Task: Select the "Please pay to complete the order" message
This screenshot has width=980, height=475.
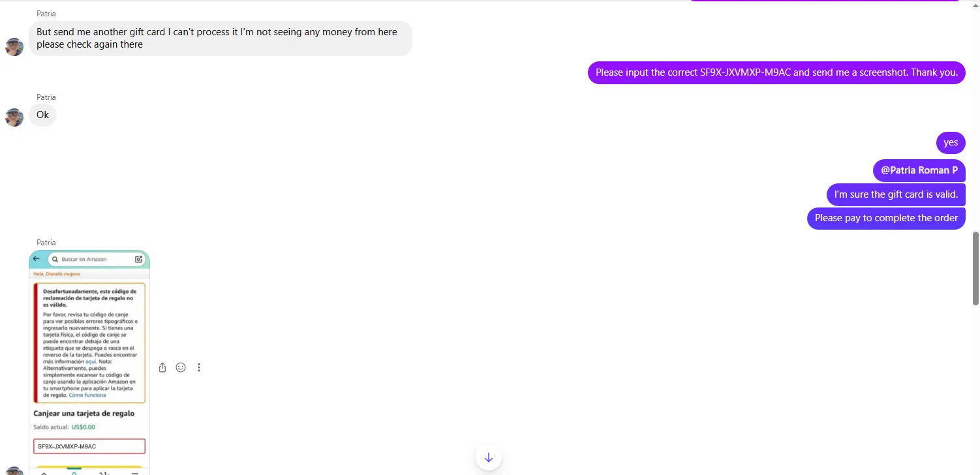Action: coord(886,218)
